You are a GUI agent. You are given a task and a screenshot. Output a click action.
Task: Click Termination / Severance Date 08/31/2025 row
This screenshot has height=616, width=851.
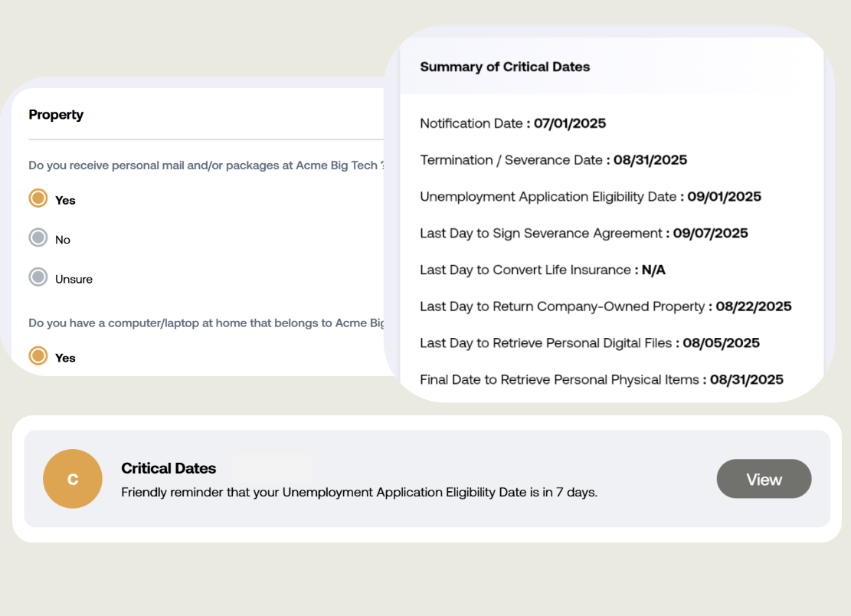[554, 159]
